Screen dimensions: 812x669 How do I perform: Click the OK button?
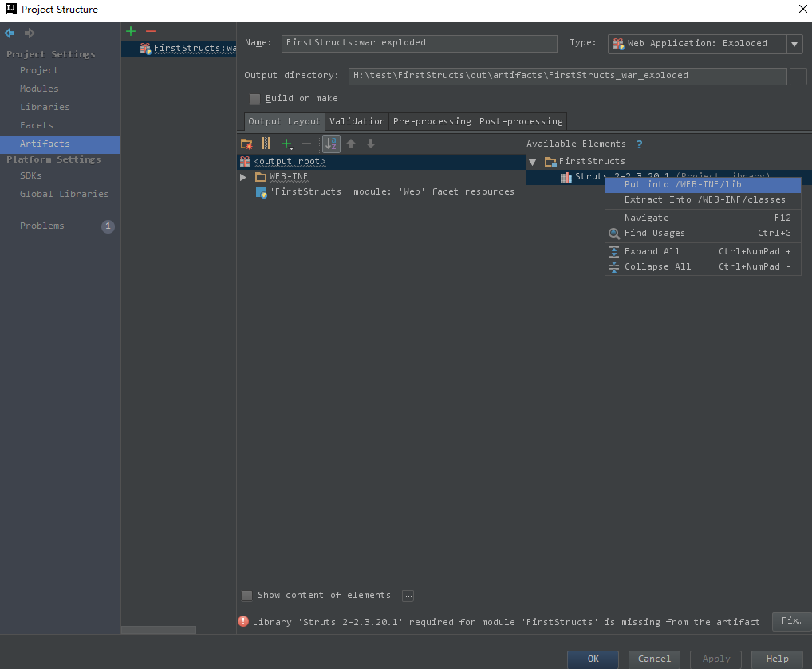click(x=593, y=659)
